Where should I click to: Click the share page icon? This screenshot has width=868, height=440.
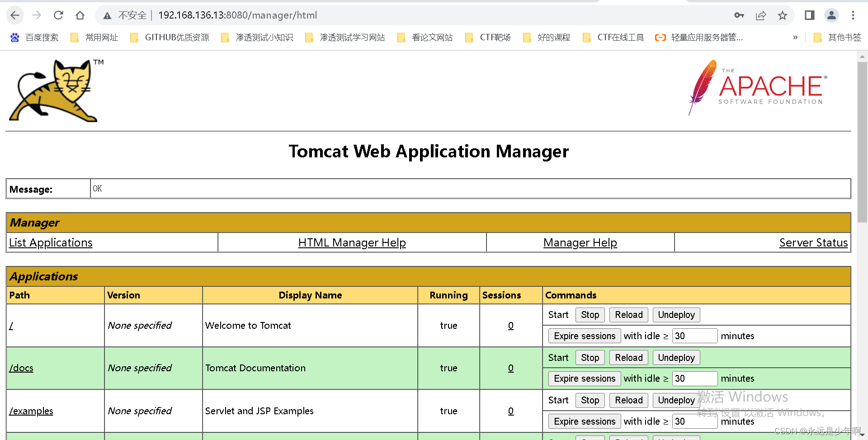(x=761, y=15)
